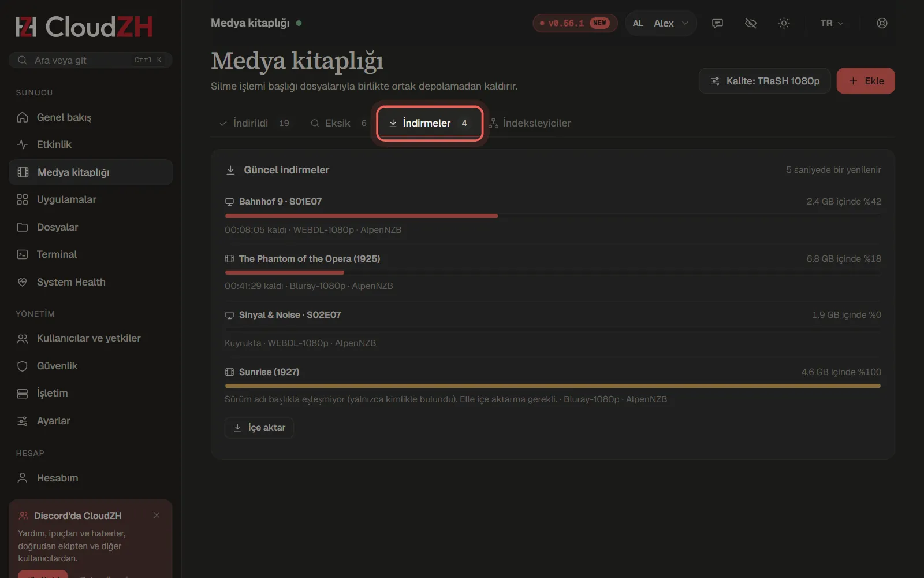
Task: Open Hesabım account page
Action: 91,478
